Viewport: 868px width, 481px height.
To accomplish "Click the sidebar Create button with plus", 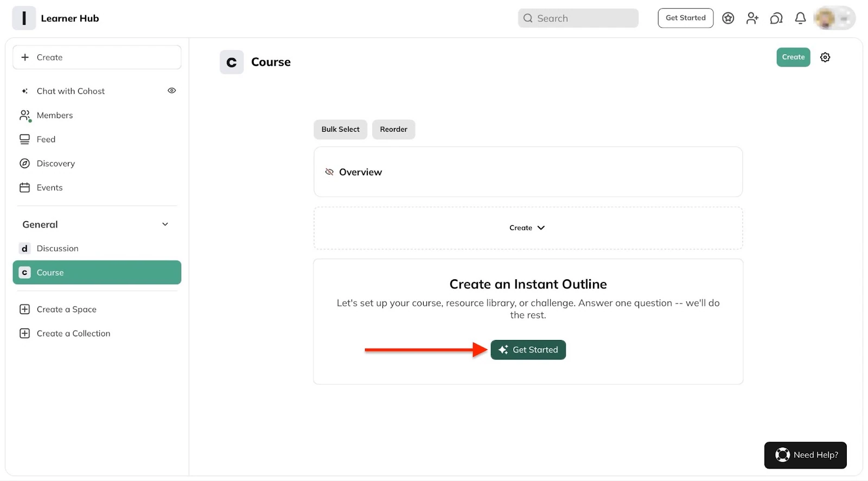I will pyautogui.click(x=97, y=57).
